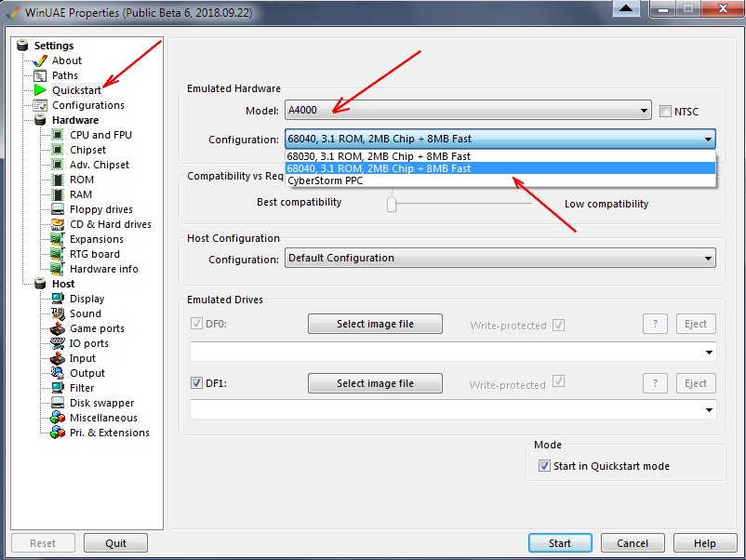Select the CPU and FPU chip icon
Image resolution: width=746 pixels, height=560 pixels.
[x=58, y=135]
